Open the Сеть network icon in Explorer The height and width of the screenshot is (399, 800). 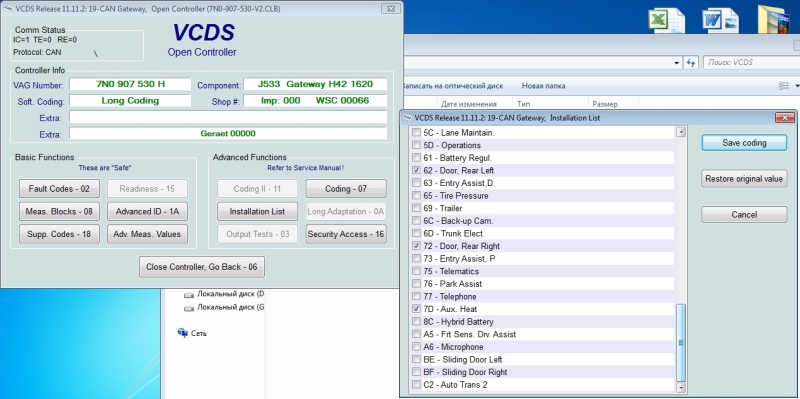[x=183, y=333]
